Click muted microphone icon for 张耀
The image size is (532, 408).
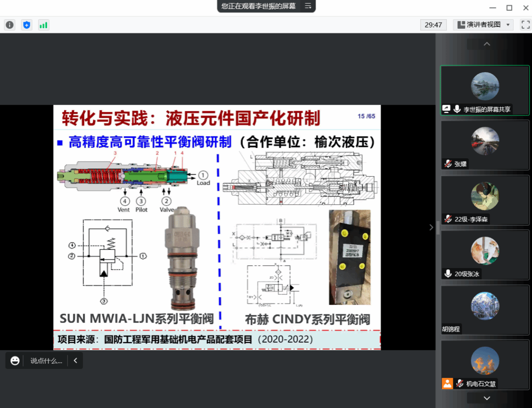pos(448,164)
